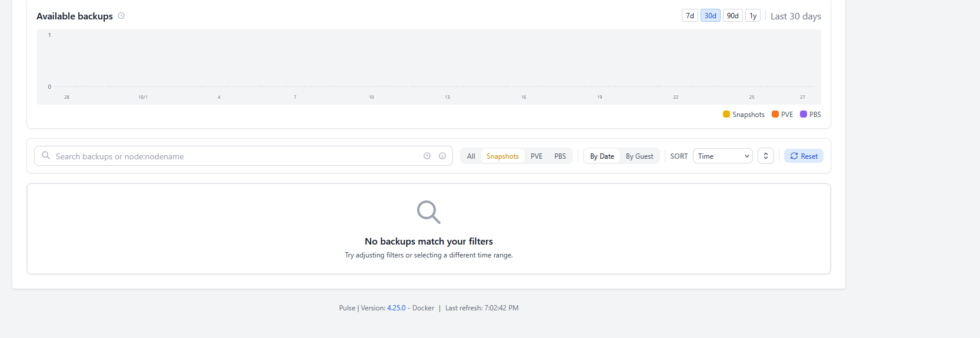Image resolution: width=980 pixels, height=338 pixels.
Task: Toggle Snapshots series in chart legend
Action: click(744, 115)
